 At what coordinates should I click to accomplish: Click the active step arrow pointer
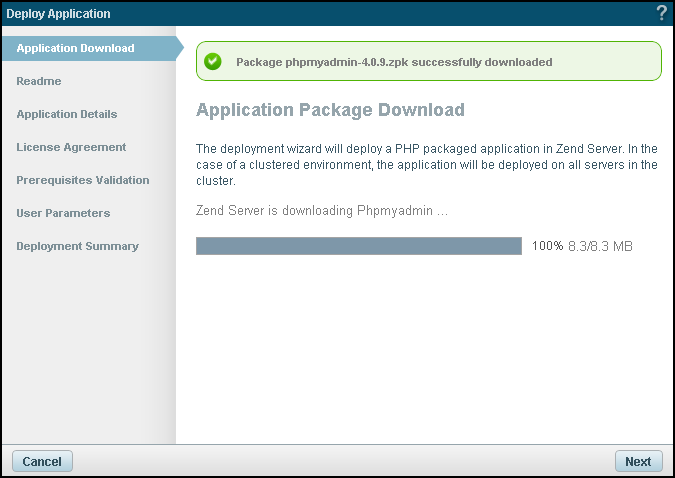click(x=179, y=48)
